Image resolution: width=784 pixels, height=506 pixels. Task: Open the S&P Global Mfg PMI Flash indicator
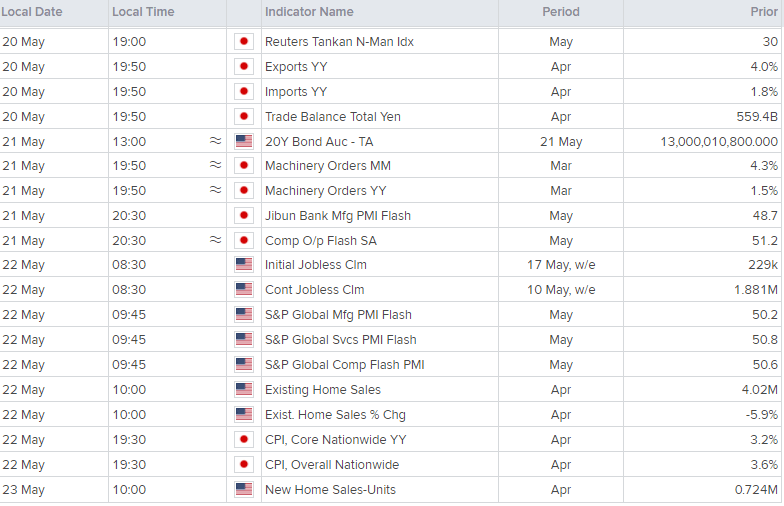tap(338, 314)
